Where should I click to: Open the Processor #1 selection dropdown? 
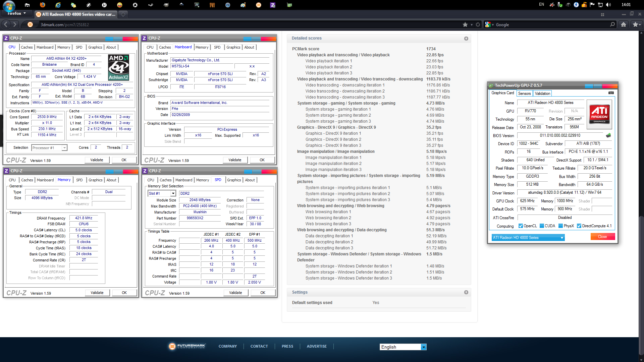49,148
